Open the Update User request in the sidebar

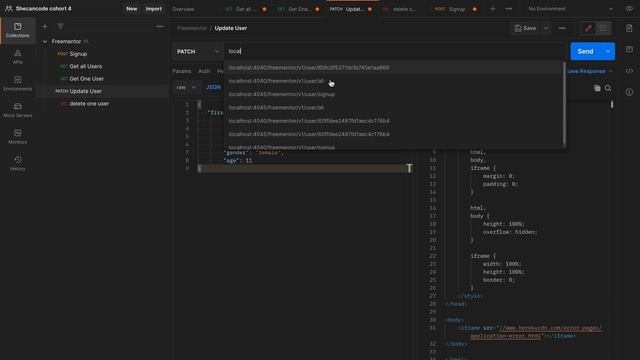point(85,91)
